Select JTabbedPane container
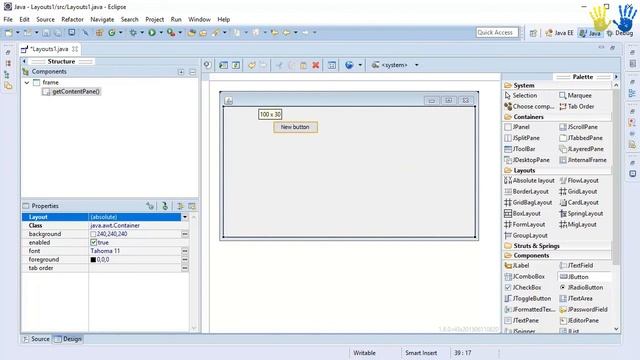Image resolution: width=640 pixels, height=360 pixels. point(581,138)
